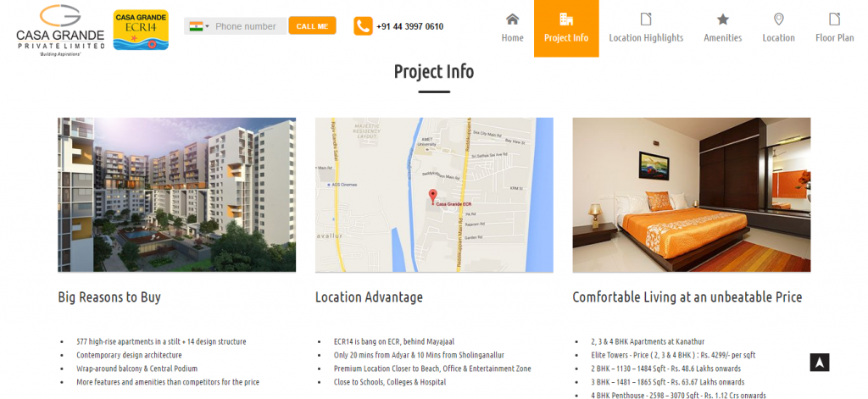Click the back-to-top arrow button
Image resolution: width=868 pixels, height=399 pixels.
click(820, 363)
